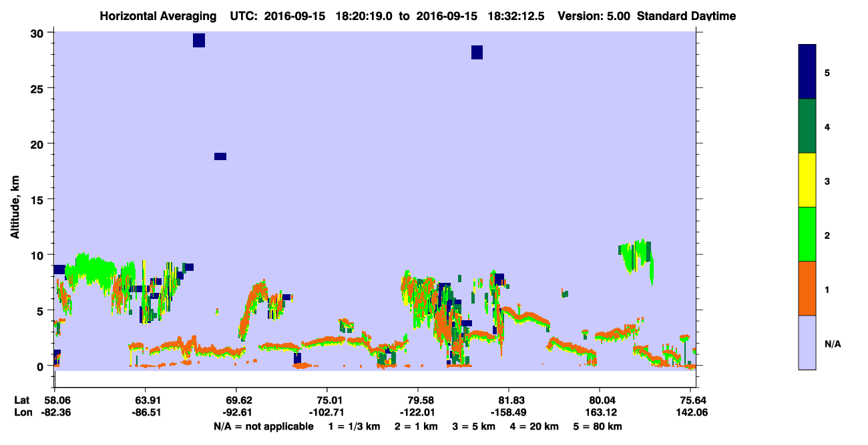The width and height of the screenshot is (868, 445).
Task: Click latitude value '75.01'
Action: 327,400
